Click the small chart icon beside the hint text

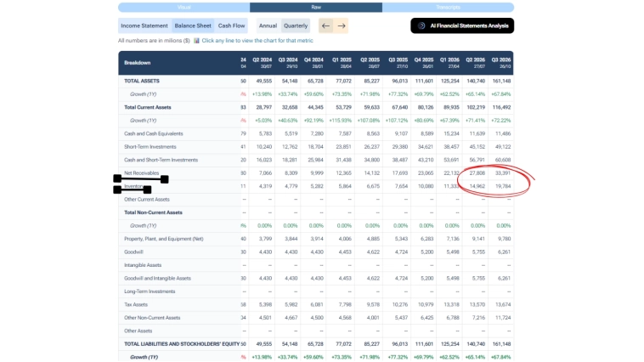click(x=196, y=40)
